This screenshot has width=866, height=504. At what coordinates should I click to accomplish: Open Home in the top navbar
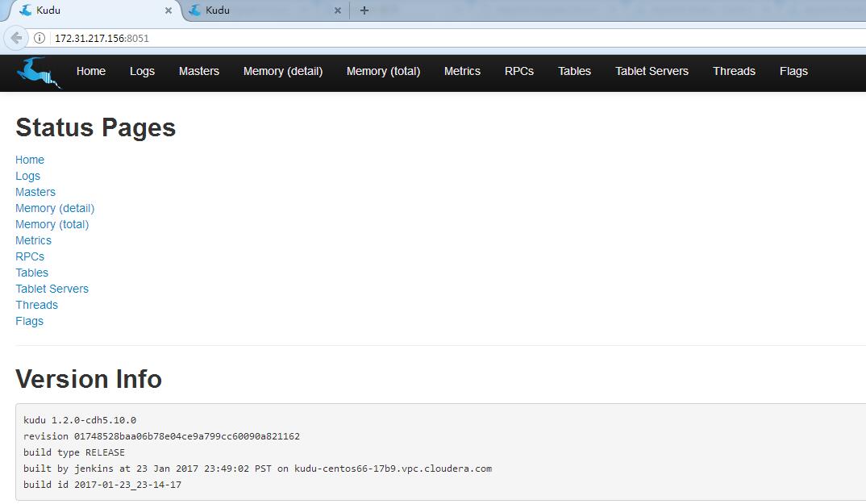click(x=91, y=71)
